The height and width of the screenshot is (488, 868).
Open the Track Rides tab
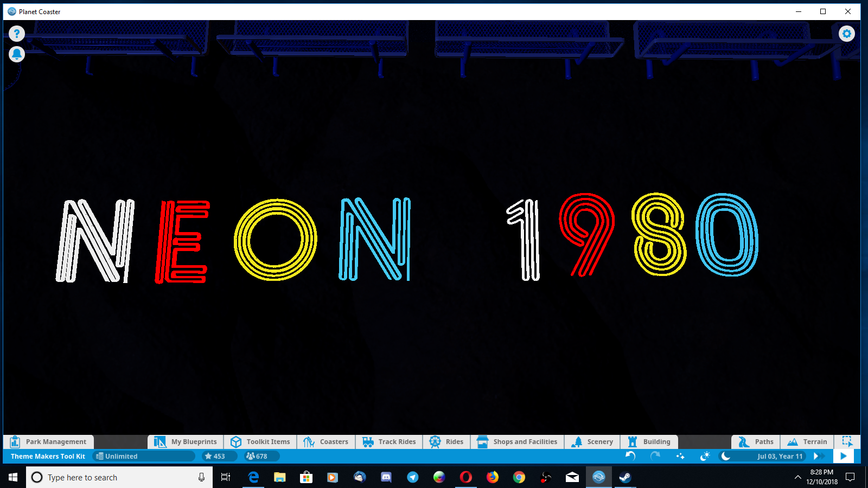[390, 442]
